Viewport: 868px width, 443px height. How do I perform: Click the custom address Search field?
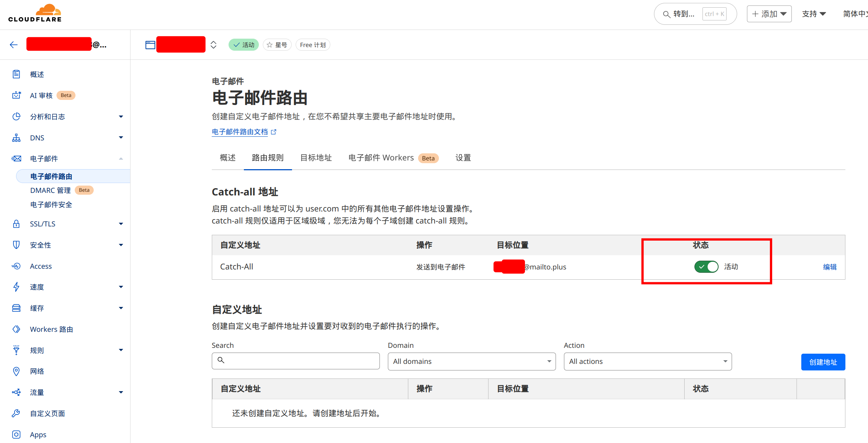296,361
